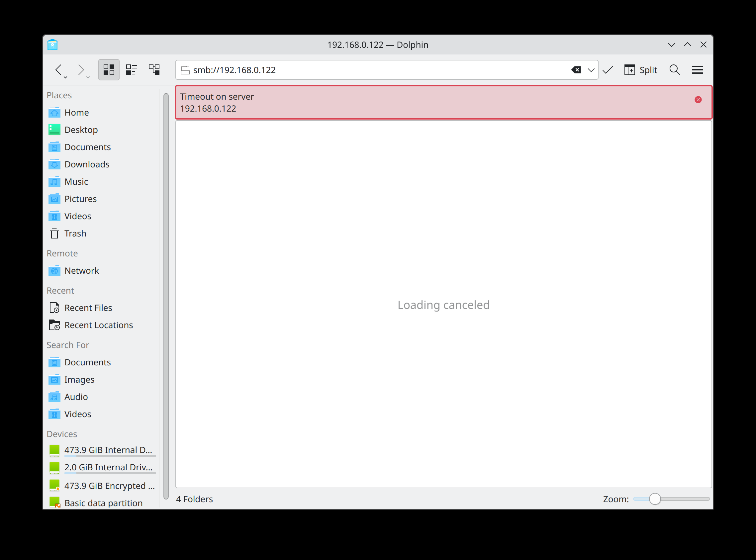Open the Desktop place
Viewport: 756px width, 560px height.
coord(102,130)
